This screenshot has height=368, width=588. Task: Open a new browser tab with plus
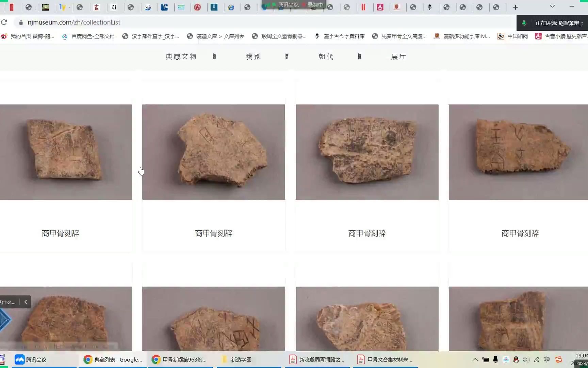click(516, 7)
